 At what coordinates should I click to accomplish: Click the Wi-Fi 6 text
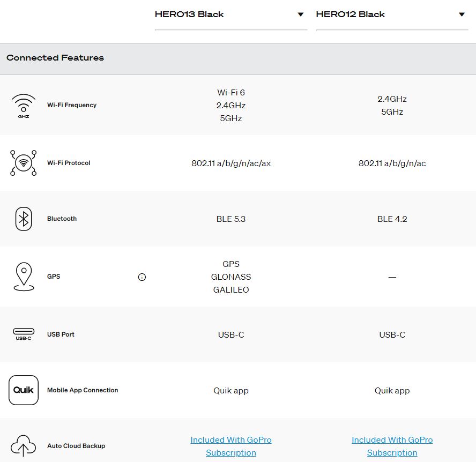(x=231, y=93)
